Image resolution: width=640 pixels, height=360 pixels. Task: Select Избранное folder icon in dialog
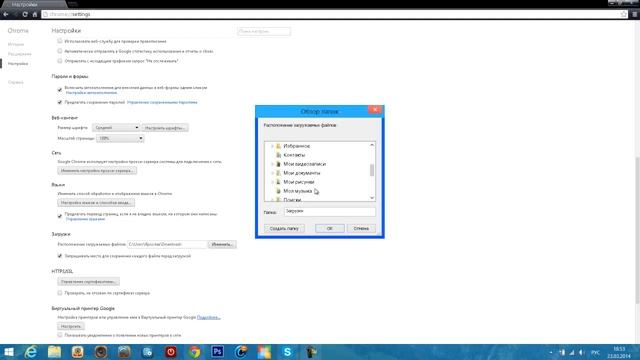pos(278,146)
